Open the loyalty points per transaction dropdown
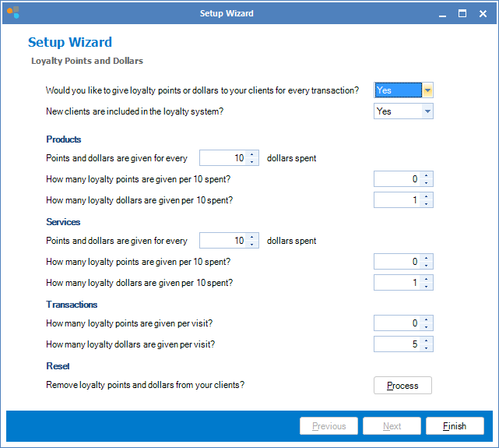499x448 pixels. [427, 90]
